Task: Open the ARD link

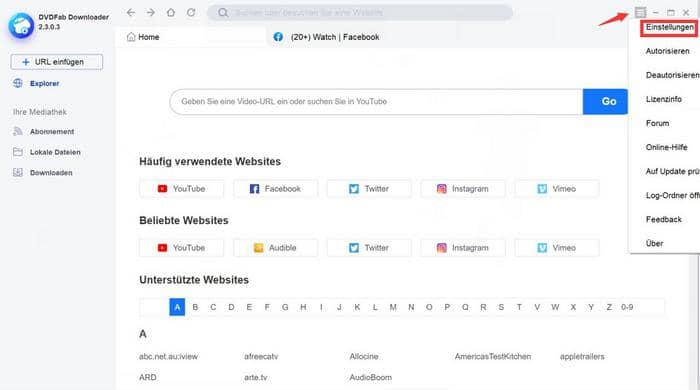Action: click(x=148, y=377)
